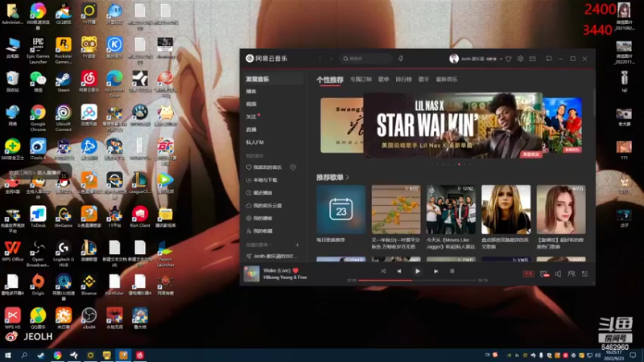Viewport: 644px width, 362px height.
Task: Adjust volume using speaker icon
Action: click(x=558, y=274)
